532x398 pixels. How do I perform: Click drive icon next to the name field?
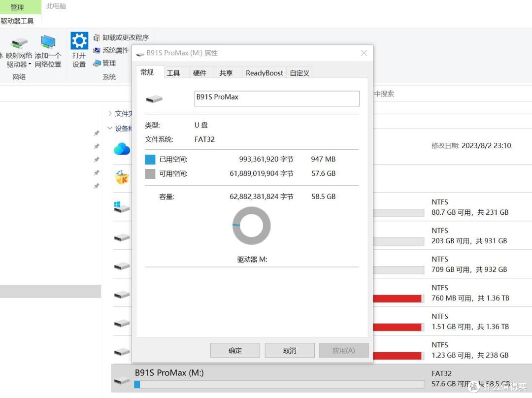click(154, 99)
